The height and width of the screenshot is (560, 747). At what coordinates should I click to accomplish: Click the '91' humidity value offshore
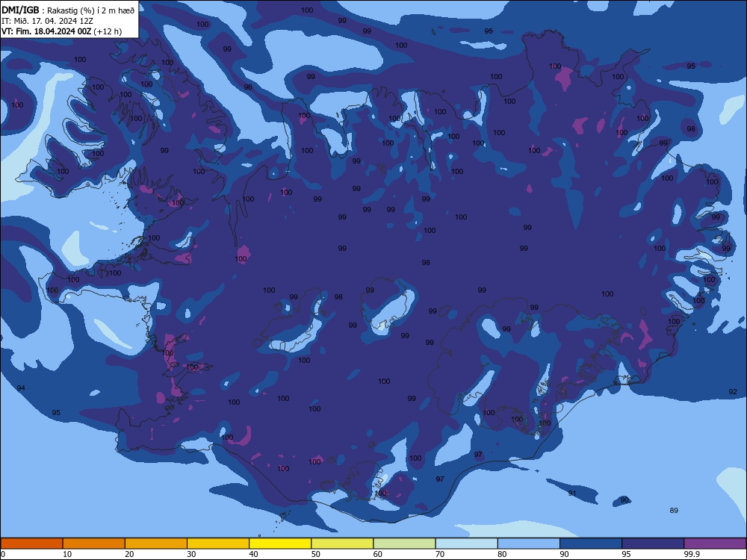[572, 494]
